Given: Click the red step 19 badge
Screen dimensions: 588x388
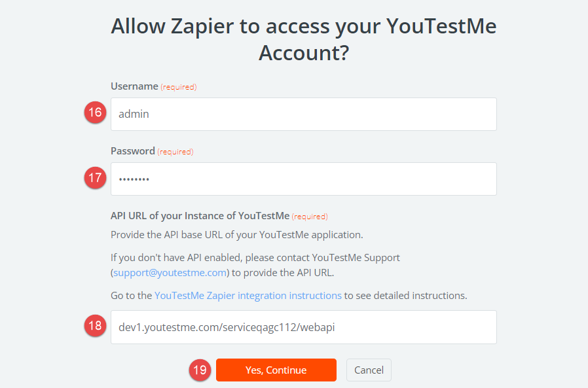Looking at the screenshot, I should point(200,370).
